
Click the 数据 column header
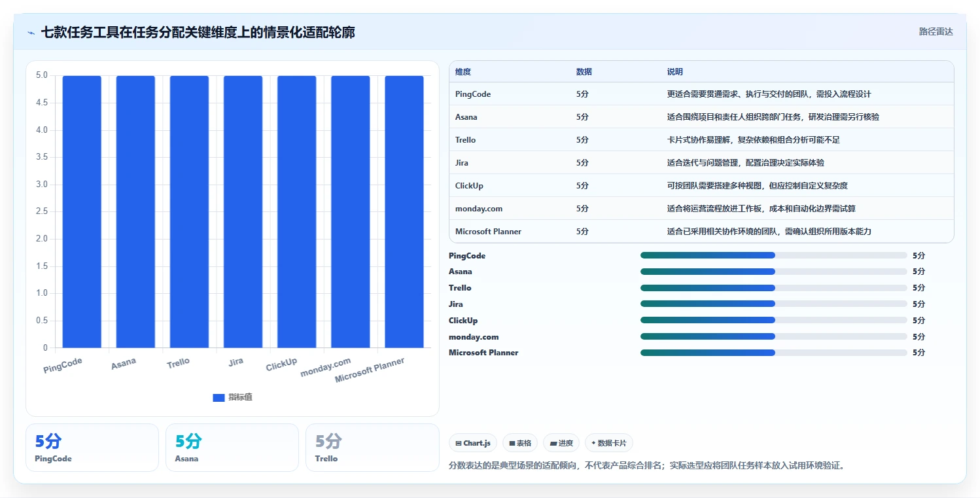click(x=584, y=71)
